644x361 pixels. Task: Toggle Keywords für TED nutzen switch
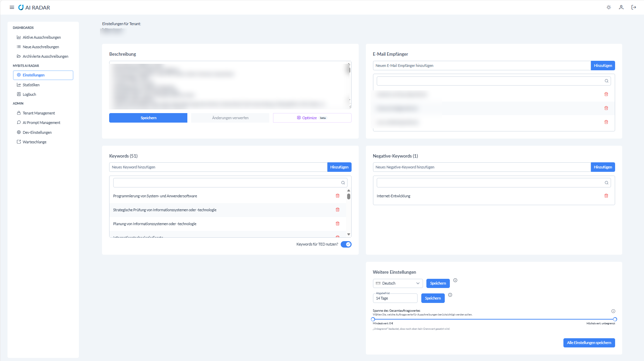point(346,245)
